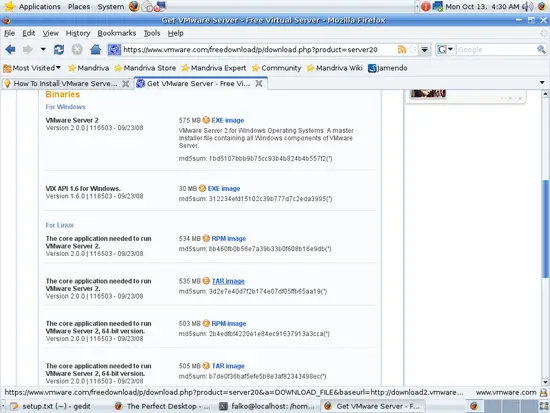Expand the address bar URL history dropdown
This screenshot has width=550, height=413.
point(424,50)
